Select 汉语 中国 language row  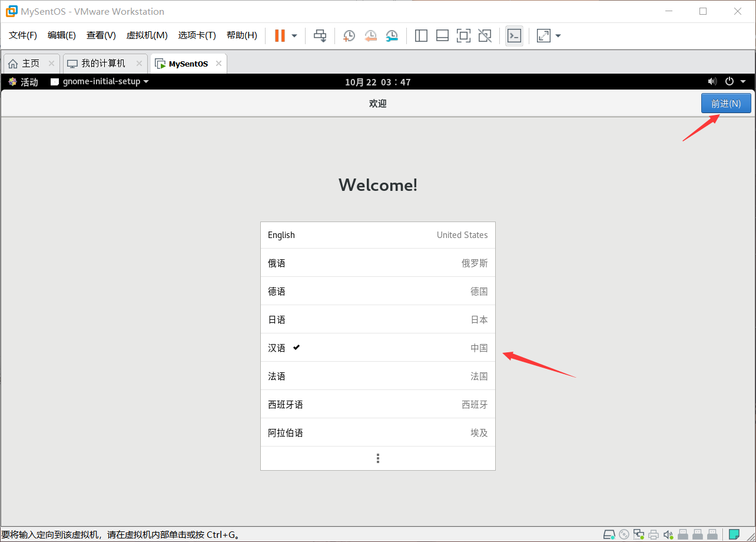pyautogui.click(x=378, y=348)
